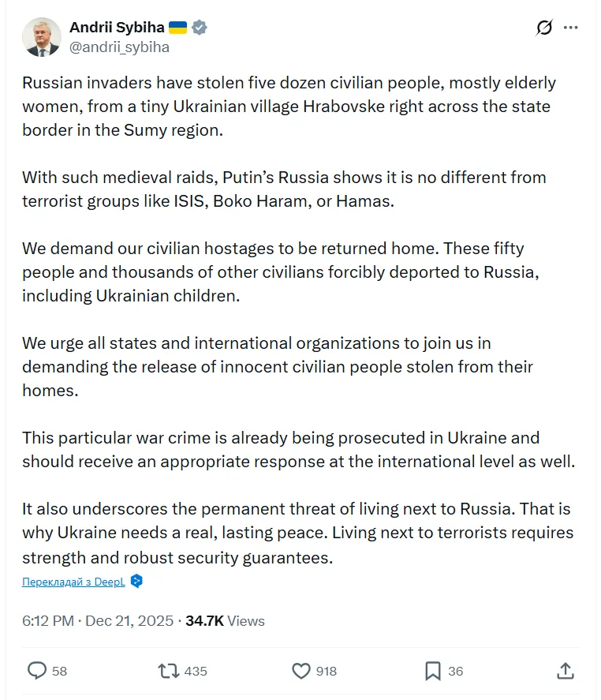The width and height of the screenshot is (601, 700).
Task: Click the share icon under the post
Action: (x=566, y=670)
